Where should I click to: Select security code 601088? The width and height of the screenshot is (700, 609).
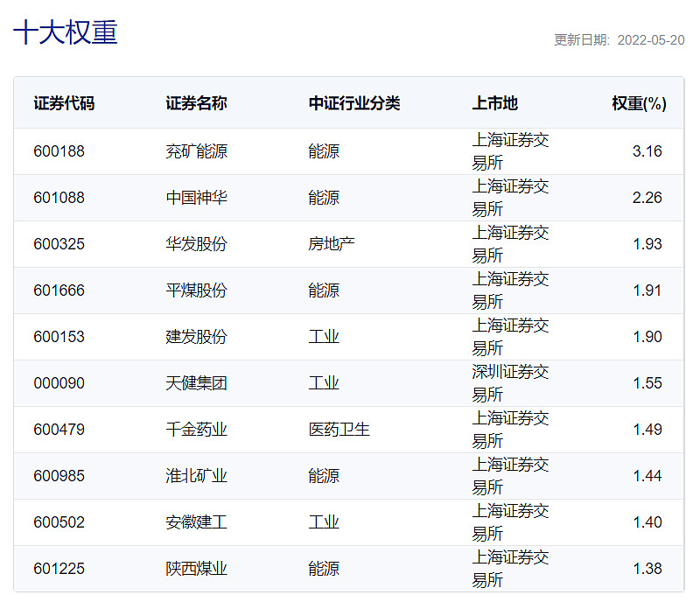pyautogui.click(x=59, y=198)
